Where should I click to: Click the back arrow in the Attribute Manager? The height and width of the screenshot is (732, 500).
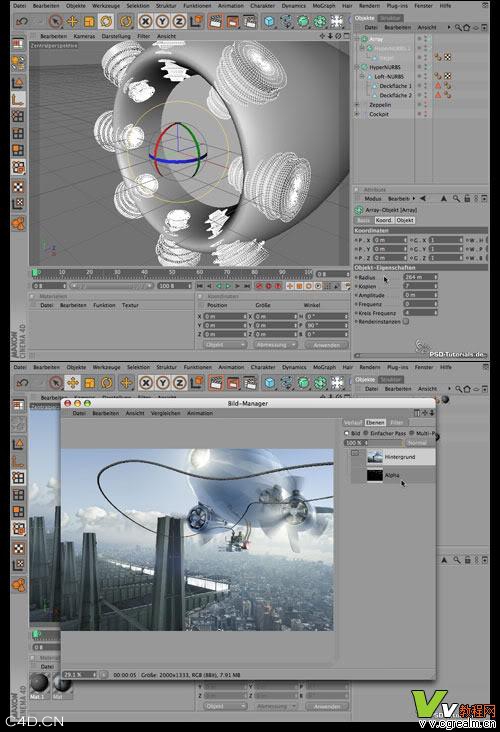pyautogui.click(x=423, y=198)
